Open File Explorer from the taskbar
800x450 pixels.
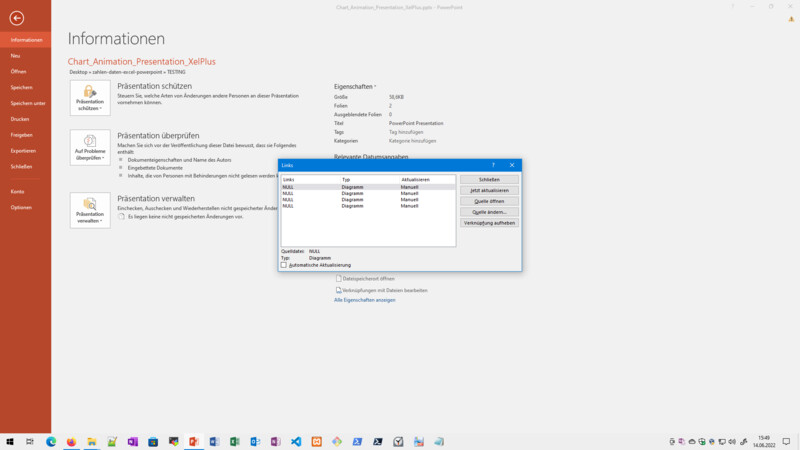pyautogui.click(x=91, y=441)
